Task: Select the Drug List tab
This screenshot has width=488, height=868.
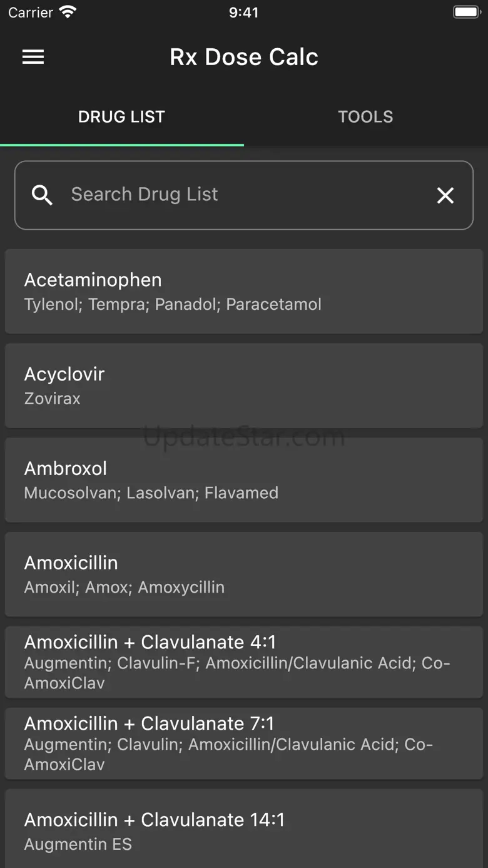Action: click(121, 117)
